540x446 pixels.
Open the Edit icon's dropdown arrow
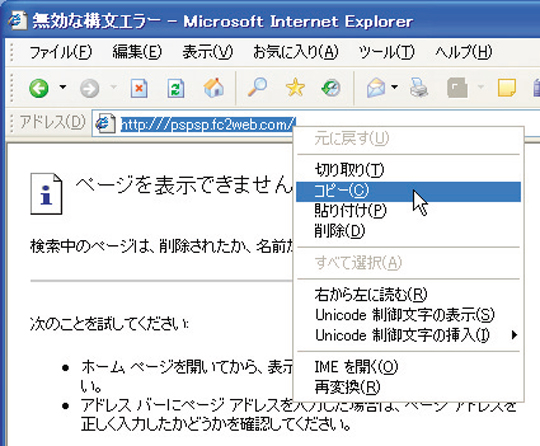coord(481,87)
